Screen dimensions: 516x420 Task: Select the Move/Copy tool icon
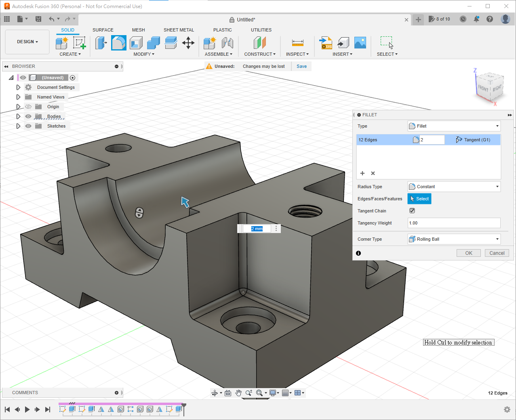pos(188,43)
